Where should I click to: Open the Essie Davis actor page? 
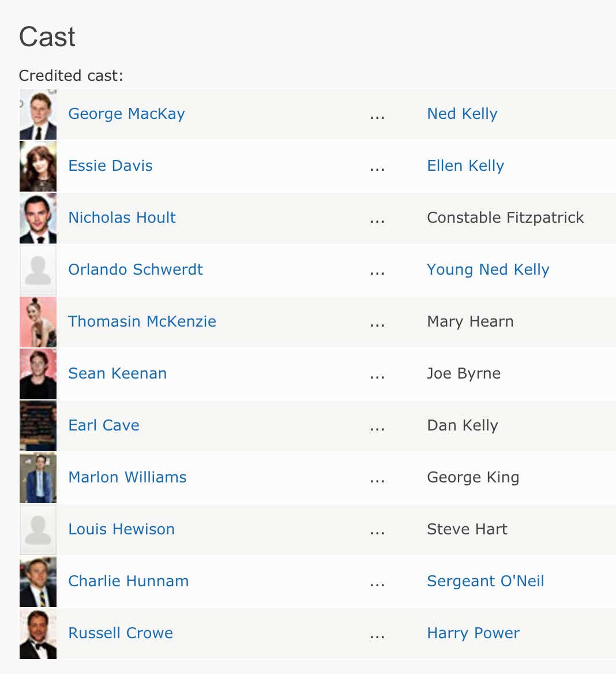click(x=110, y=166)
